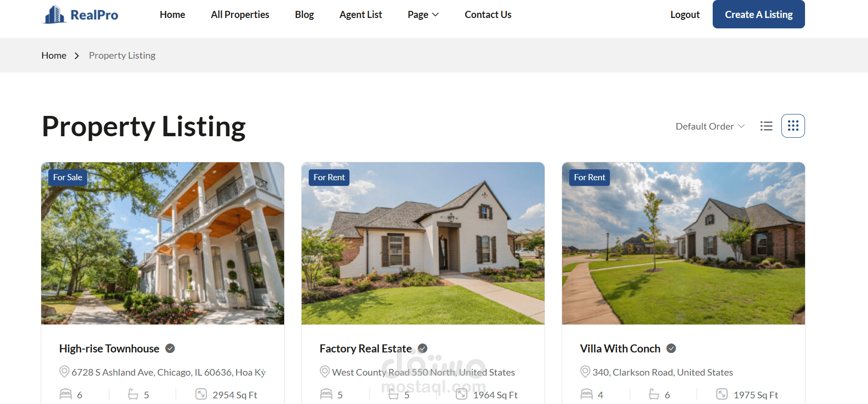Switch to list view layout icon
The image size is (868, 404).
pos(766,126)
